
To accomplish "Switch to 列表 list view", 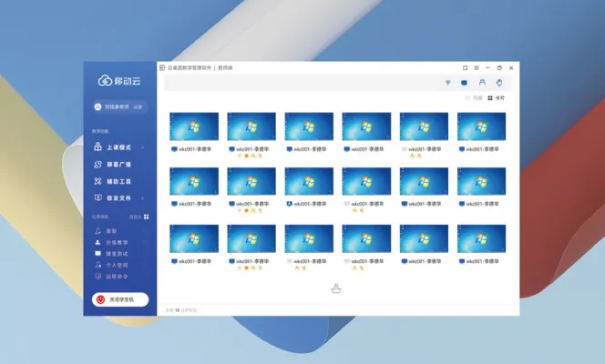I will click(x=474, y=97).
